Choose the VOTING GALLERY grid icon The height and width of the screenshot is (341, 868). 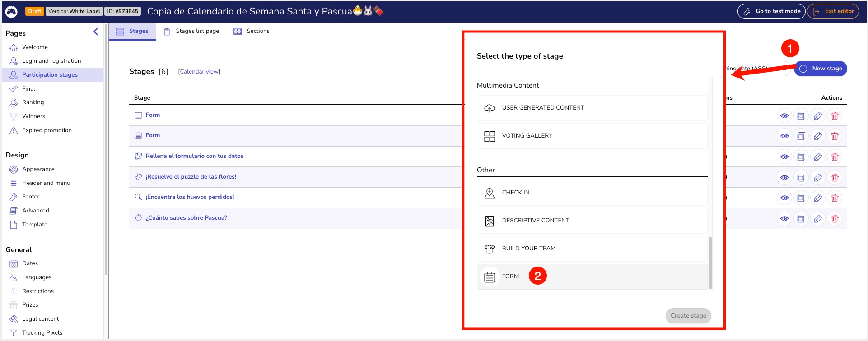point(490,136)
